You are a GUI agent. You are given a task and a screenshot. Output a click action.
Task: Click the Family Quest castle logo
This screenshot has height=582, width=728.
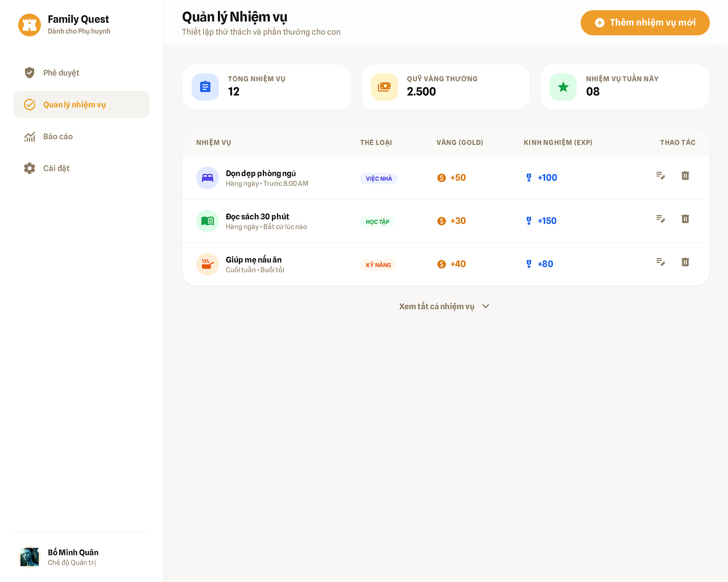30,25
